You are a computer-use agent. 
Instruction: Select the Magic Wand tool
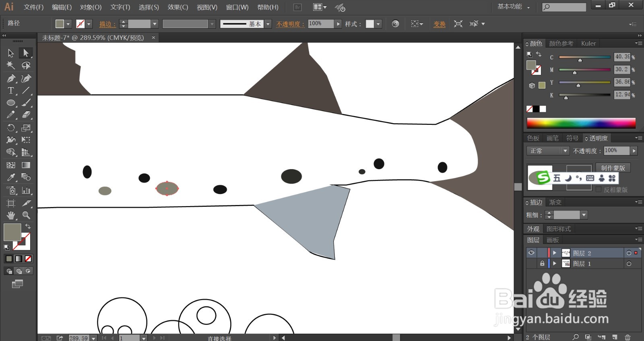(11, 65)
